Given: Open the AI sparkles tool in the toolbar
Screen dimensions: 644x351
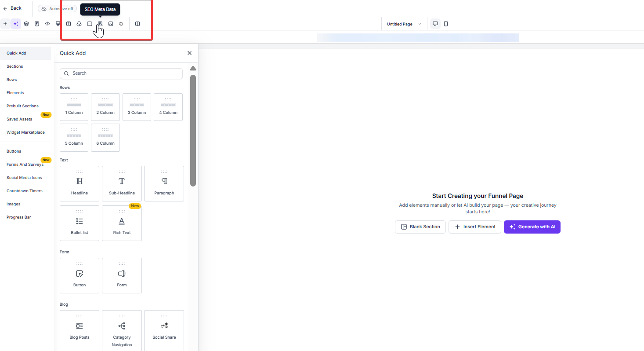Looking at the screenshot, I should (16, 24).
